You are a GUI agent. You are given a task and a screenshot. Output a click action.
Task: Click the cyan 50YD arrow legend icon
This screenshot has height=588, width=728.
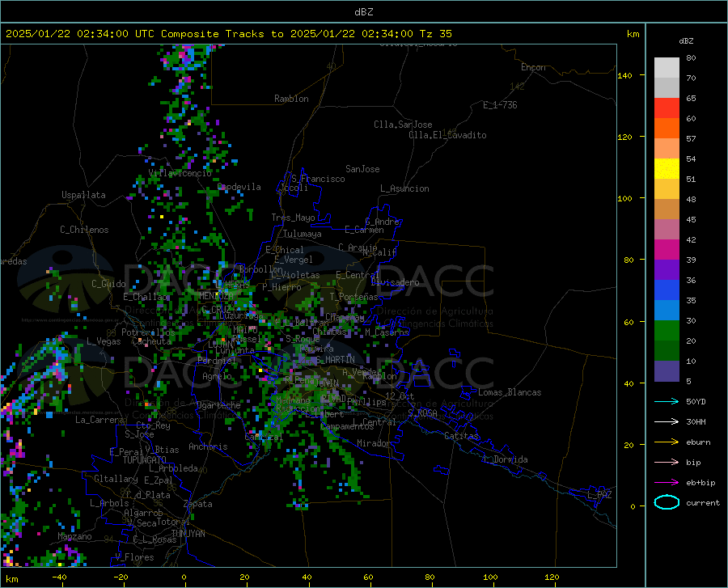pyautogui.click(x=667, y=401)
